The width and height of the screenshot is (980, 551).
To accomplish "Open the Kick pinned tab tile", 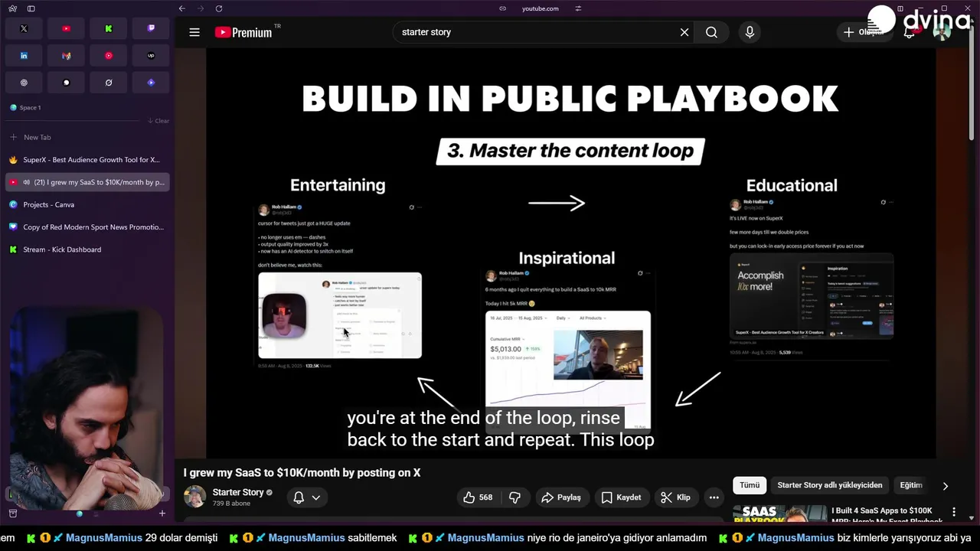I will (x=109, y=28).
